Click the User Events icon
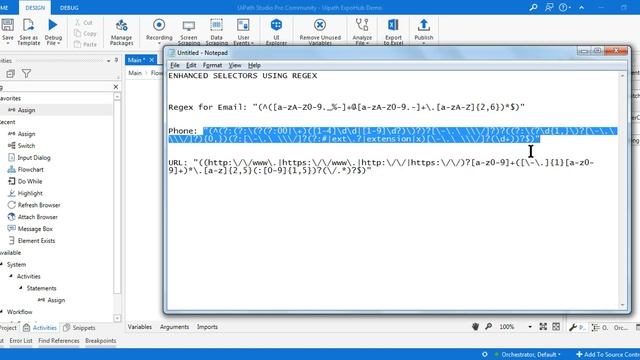The height and width of the screenshot is (360, 640). 243,25
